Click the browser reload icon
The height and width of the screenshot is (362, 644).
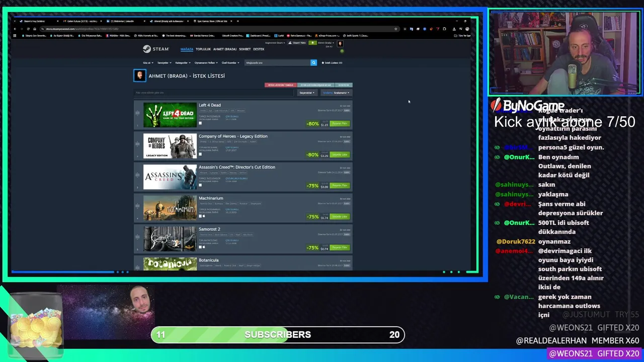(28, 29)
